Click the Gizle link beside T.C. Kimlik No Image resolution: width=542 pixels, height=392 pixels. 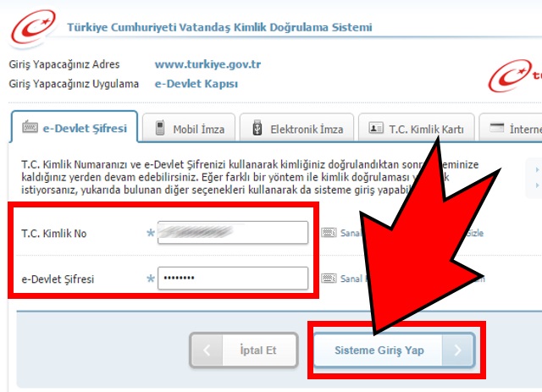pyautogui.click(x=475, y=233)
